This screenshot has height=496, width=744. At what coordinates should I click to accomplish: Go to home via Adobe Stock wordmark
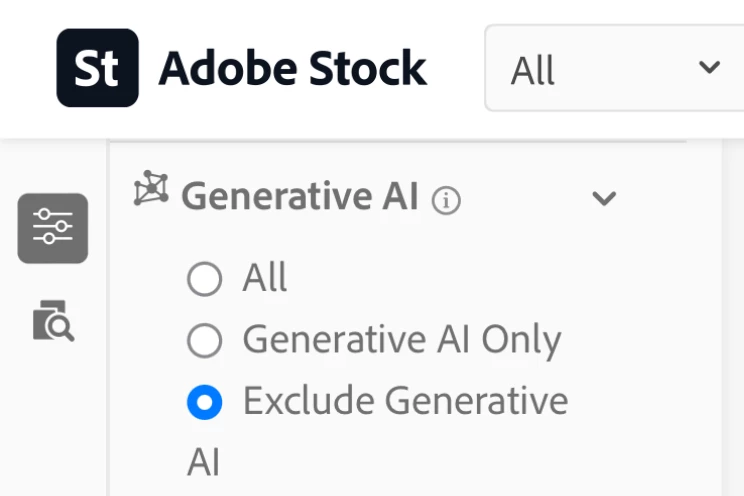(x=292, y=69)
